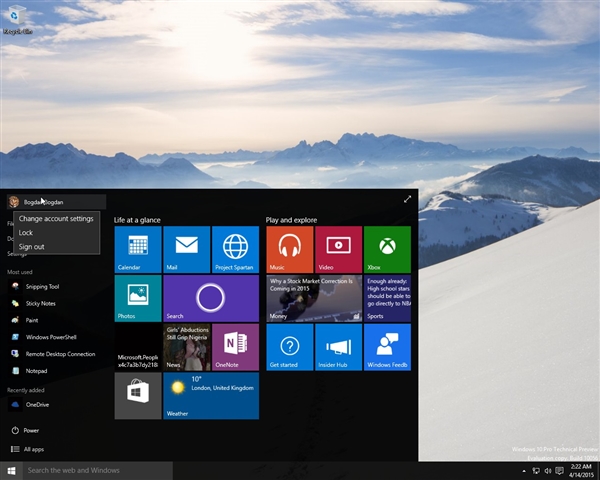
Task: Open the Music tile
Action: click(289, 249)
